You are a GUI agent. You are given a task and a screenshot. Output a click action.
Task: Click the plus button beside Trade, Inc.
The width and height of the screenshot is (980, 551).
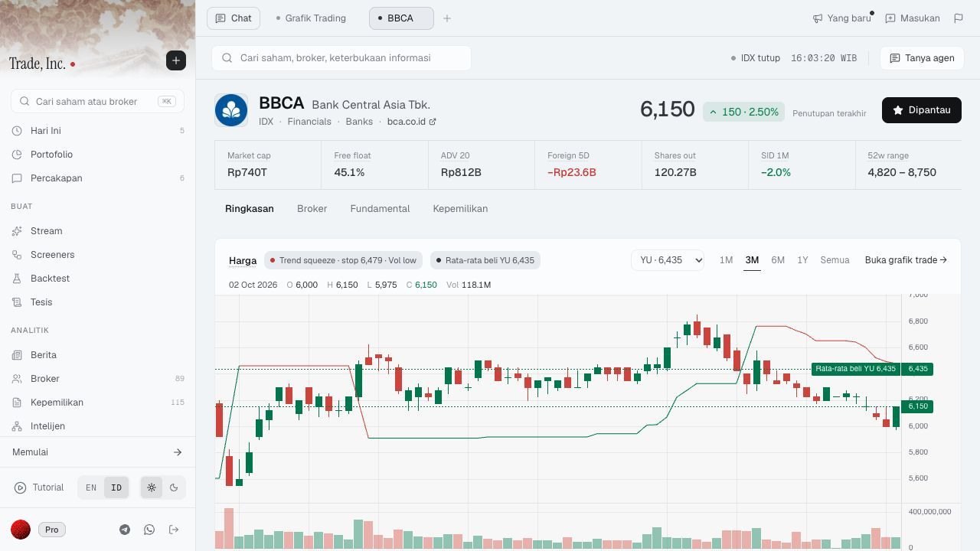pyautogui.click(x=176, y=60)
